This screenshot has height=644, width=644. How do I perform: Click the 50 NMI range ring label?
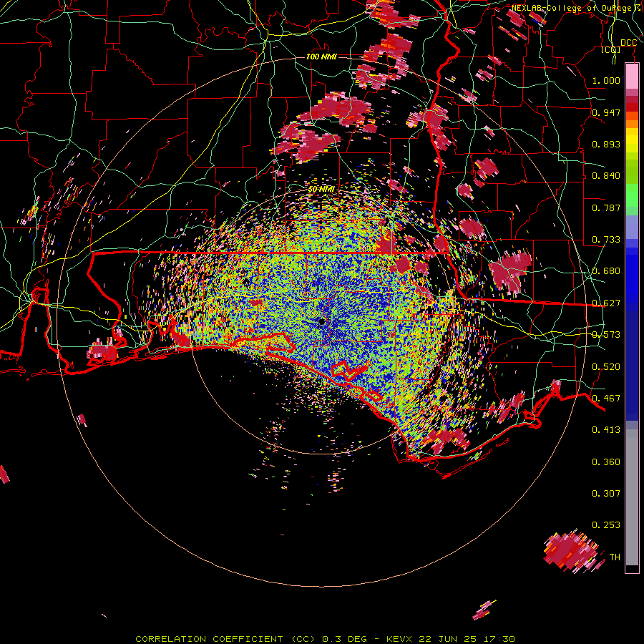pos(321,190)
